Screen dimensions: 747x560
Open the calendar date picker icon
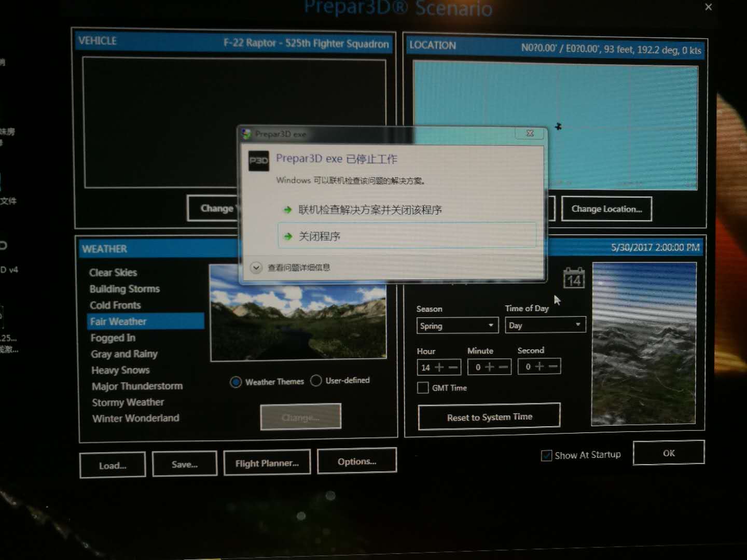[x=574, y=278]
